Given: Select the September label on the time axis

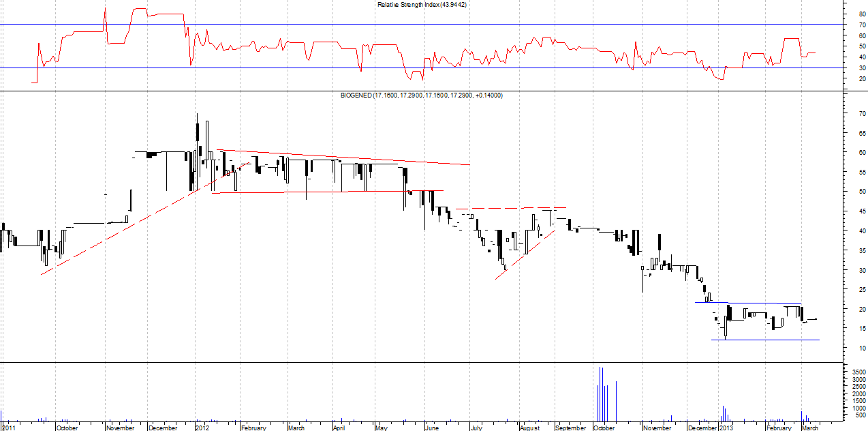Looking at the screenshot, I should point(571,428).
